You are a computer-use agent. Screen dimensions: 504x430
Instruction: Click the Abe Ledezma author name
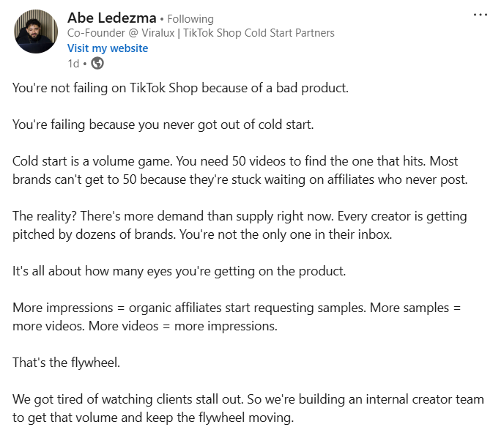point(111,18)
